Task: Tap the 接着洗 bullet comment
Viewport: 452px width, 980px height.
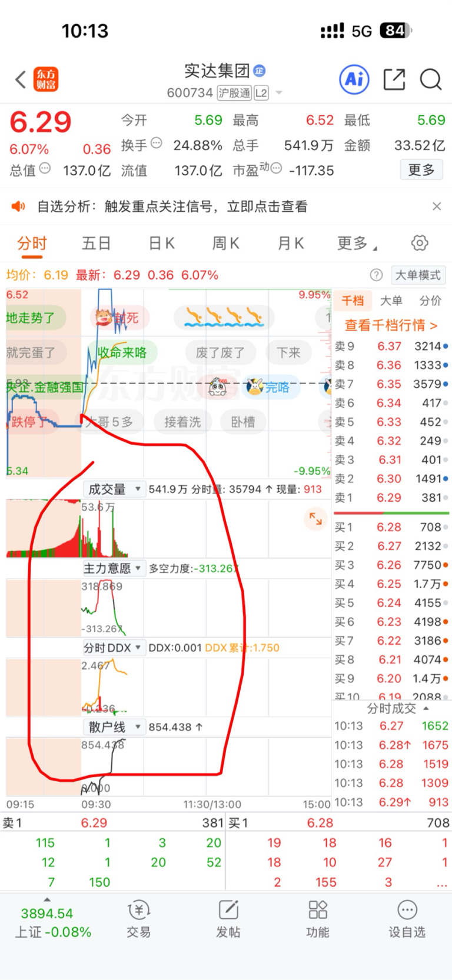Action: coord(182,422)
